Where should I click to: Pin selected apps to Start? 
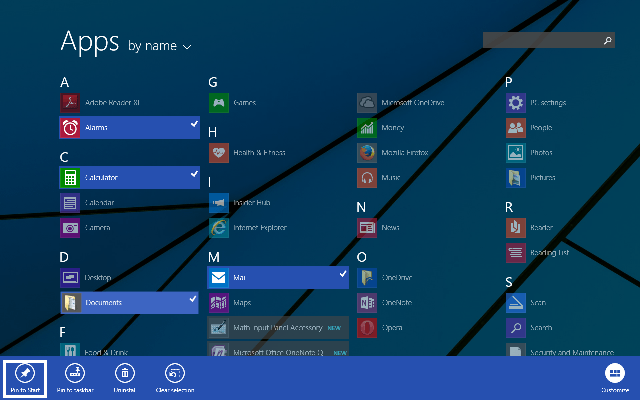(x=25, y=378)
